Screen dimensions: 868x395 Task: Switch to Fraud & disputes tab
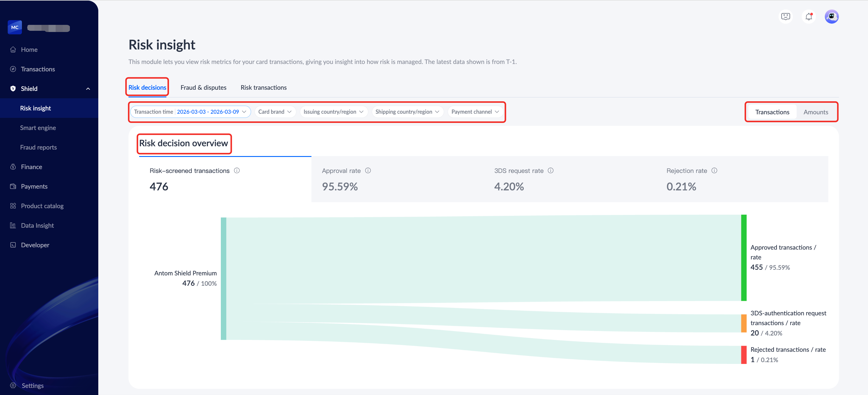click(x=203, y=88)
